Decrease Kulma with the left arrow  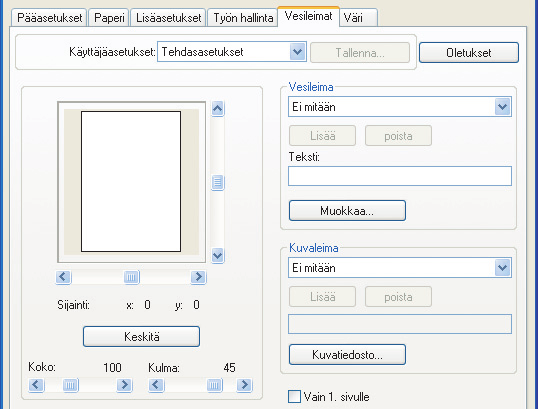click(x=156, y=385)
